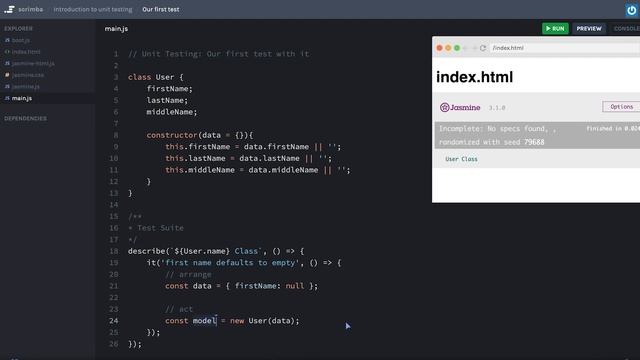
Task: Collapse the EXPLORER section header
Action: point(18,29)
